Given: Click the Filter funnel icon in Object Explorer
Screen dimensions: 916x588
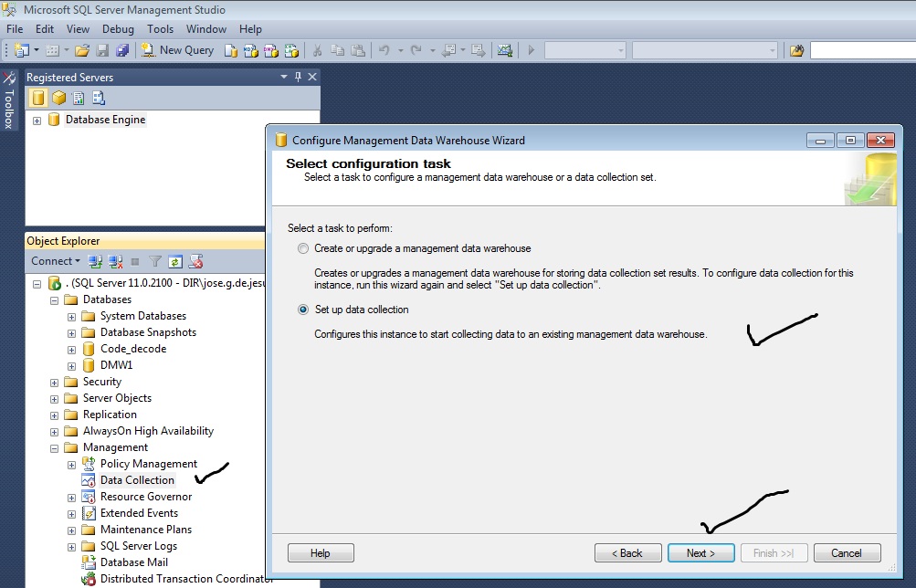Looking at the screenshot, I should (155, 262).
